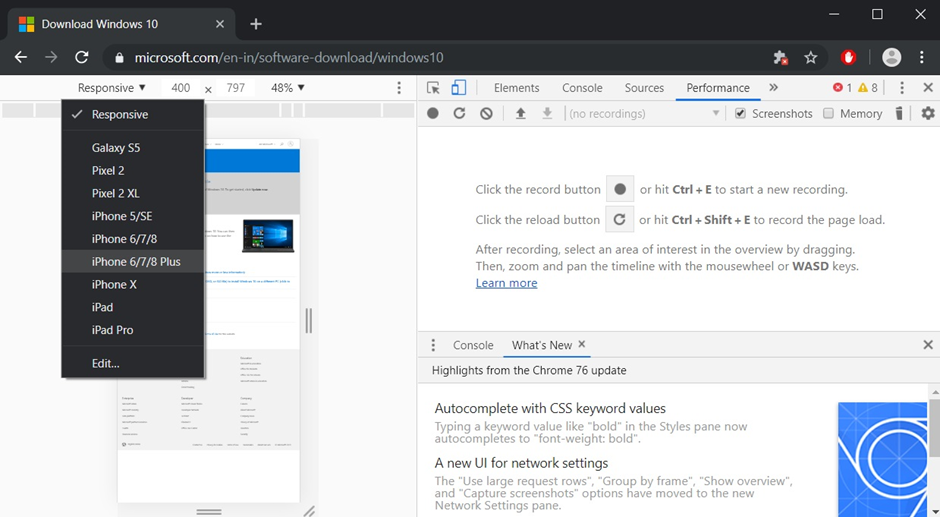Click the record button in Performance toolbar
This screenshot has width=940, height=517.
tap(433, 114)
